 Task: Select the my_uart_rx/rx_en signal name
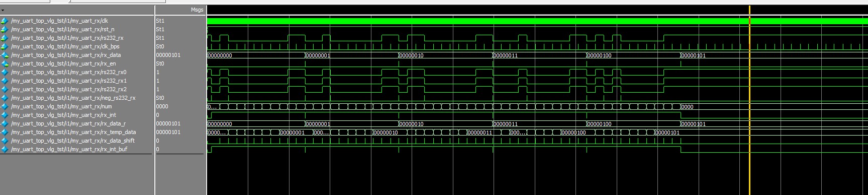tap(63, 63)
